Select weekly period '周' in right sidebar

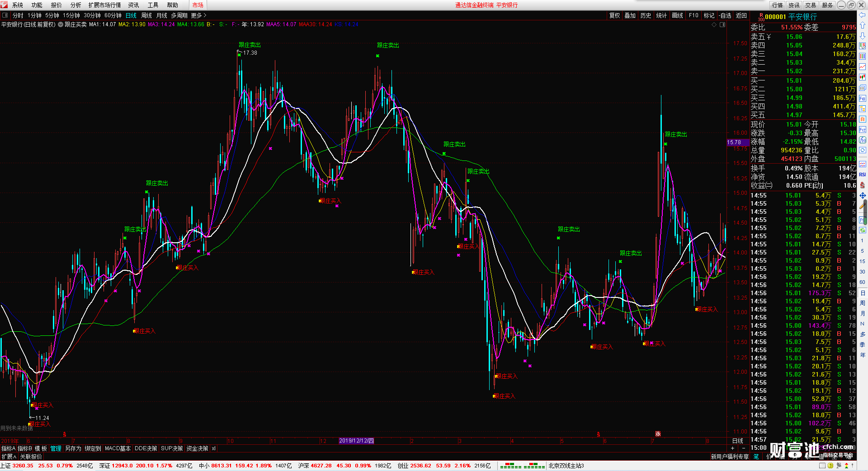[863, 303]
